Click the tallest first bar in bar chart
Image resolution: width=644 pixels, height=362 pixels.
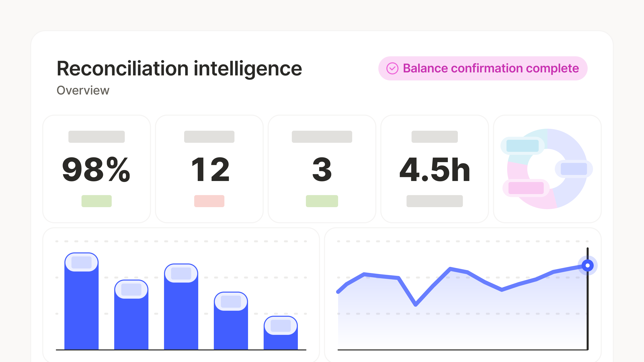(82, 301)
